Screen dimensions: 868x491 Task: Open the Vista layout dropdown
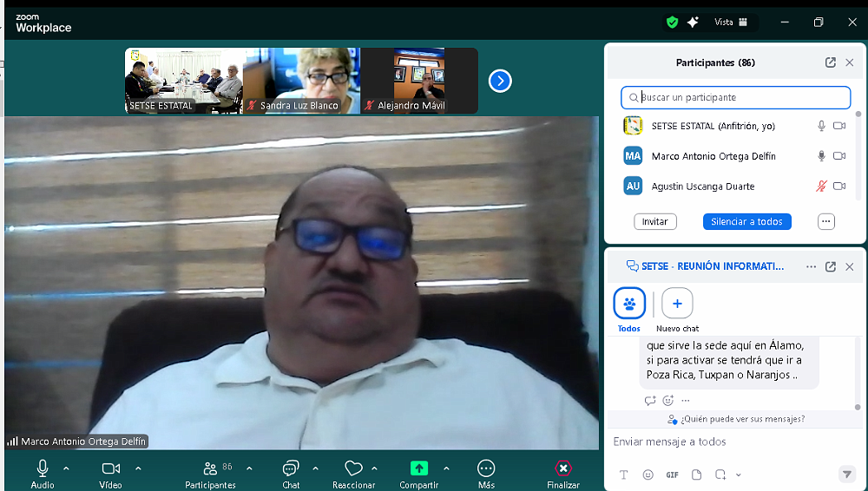tap(730, 23)
